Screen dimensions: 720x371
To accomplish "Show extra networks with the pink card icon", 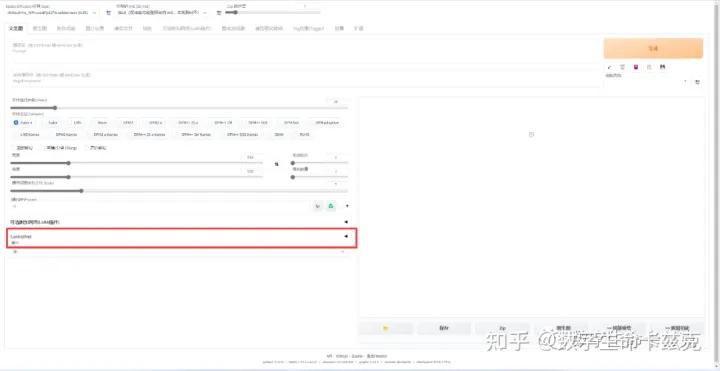I will click(636, 67).
